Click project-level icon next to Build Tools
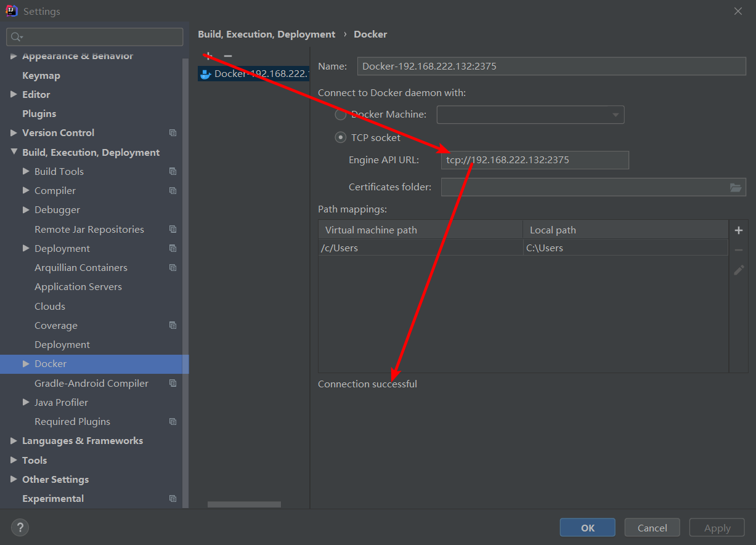 coord(173,171)
